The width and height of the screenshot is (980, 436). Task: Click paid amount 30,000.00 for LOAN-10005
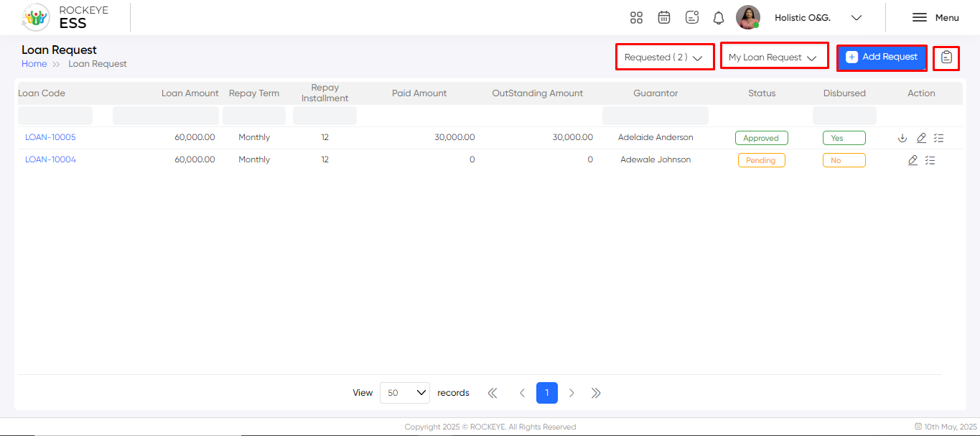tap(454, 137)
